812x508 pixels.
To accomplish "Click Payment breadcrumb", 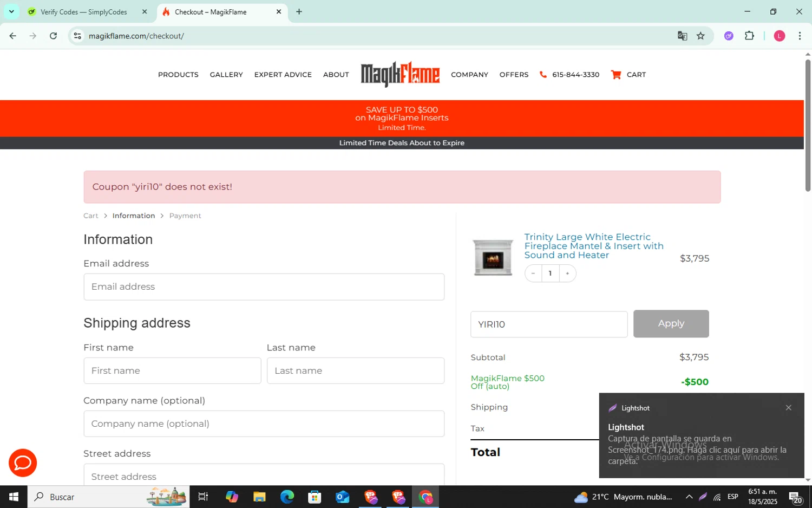I will click(x=185, y=216).
